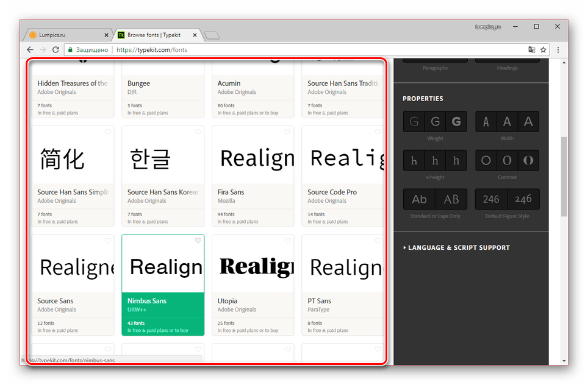Screen dimensions: 588x385
Task: Favorite Source Han Sans Simplified heart
Action: click(107, 132)
